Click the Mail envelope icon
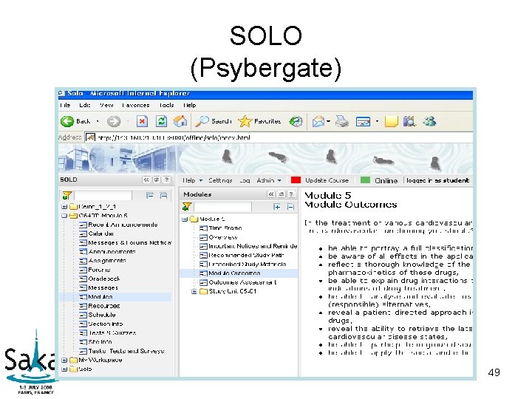This screenshot has height=399, width=532. point(318,121)
